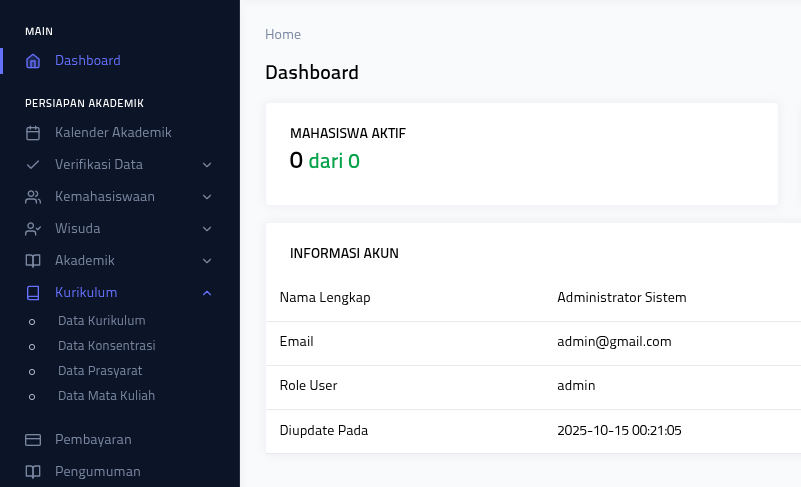Click the Kemahasiswaan users icon
This screenshot has width=801, height=487.
coord(33,197)
